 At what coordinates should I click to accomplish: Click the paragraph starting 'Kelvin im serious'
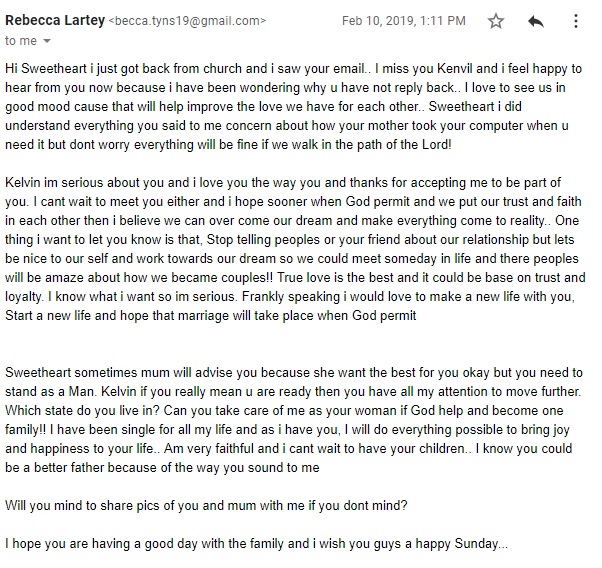tap(295, 249)
